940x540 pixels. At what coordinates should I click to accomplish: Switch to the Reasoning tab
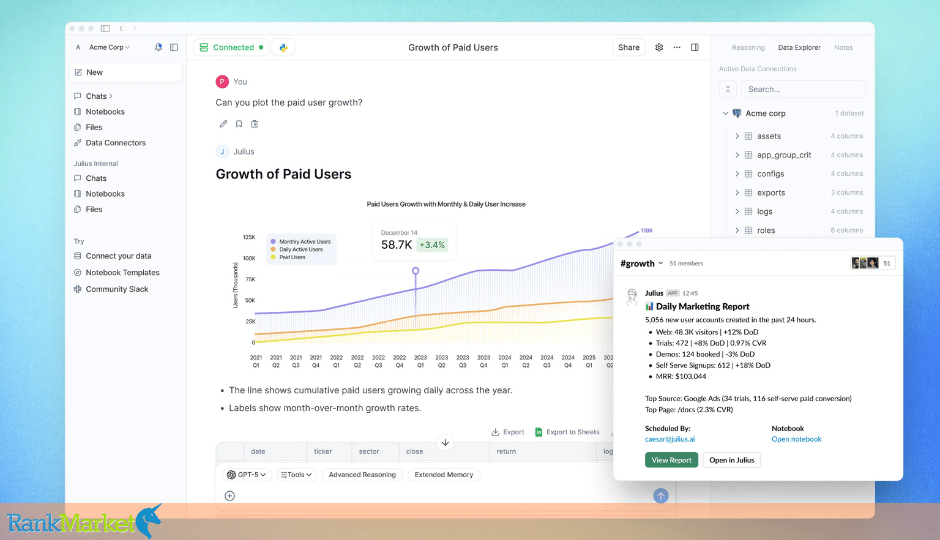pyautogui.click(x=748, y=47)
